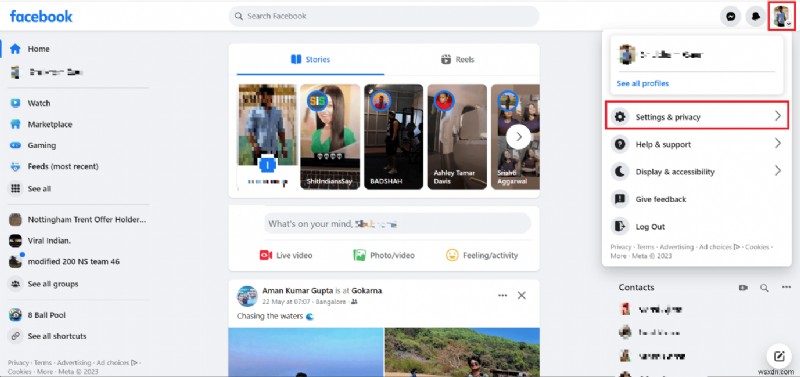Switch to the Stories tab
This screenshot has height=377, width=800.
(x=310, y=60)
